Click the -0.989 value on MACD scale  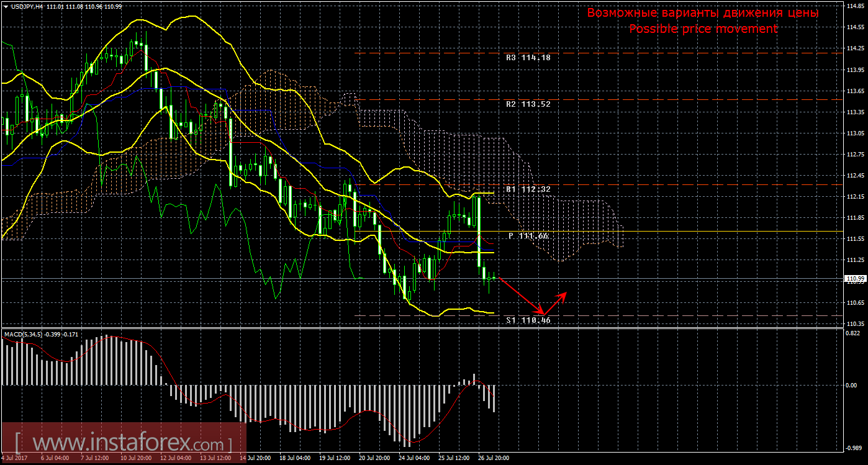tap(854, 448)
